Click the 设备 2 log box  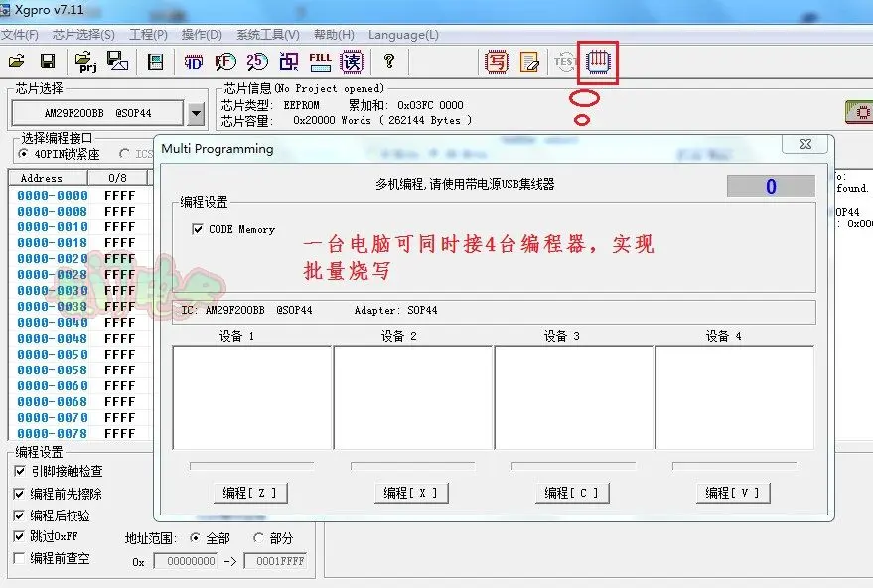(413, 397)
